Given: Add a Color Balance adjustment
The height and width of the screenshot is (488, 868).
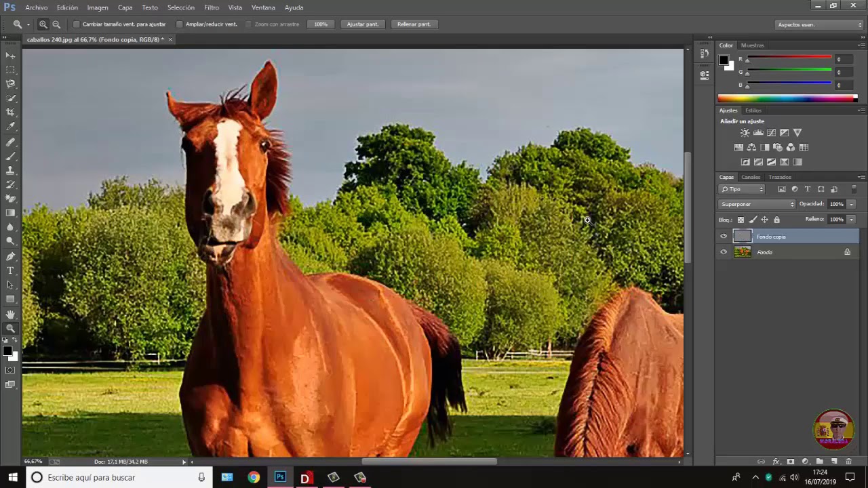Looking at the screenshot, I should click(751, 147).
